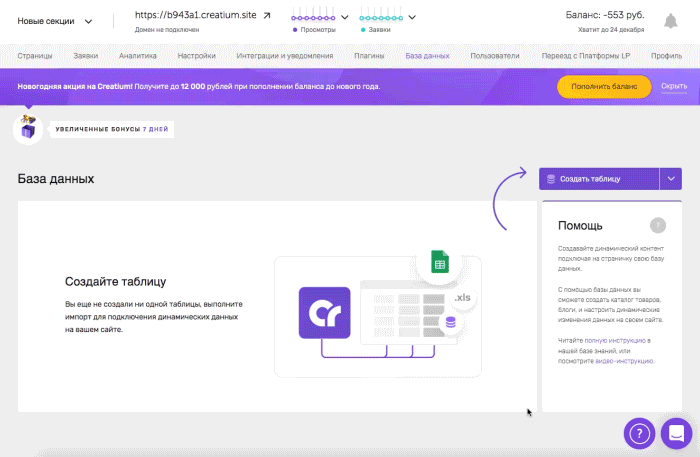Open the Плагины tab
Screen dimensions: 700x457
[x=369, y=56]
